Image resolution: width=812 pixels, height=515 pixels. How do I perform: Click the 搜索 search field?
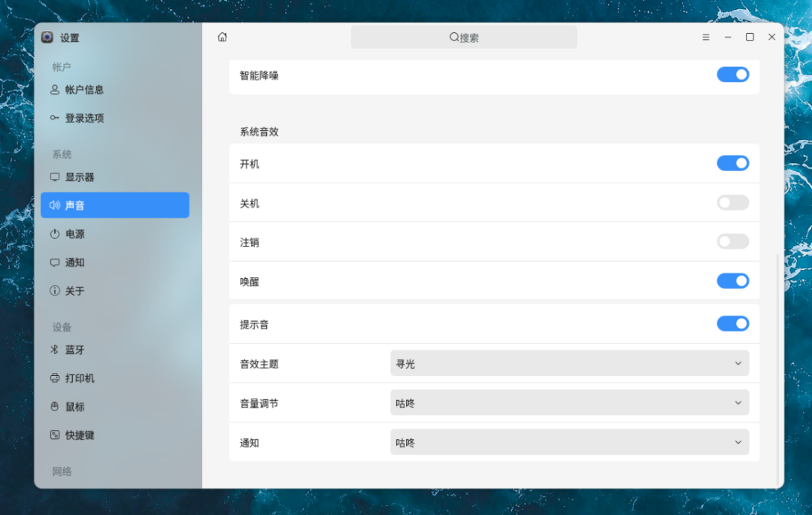(x=464, y=37)
